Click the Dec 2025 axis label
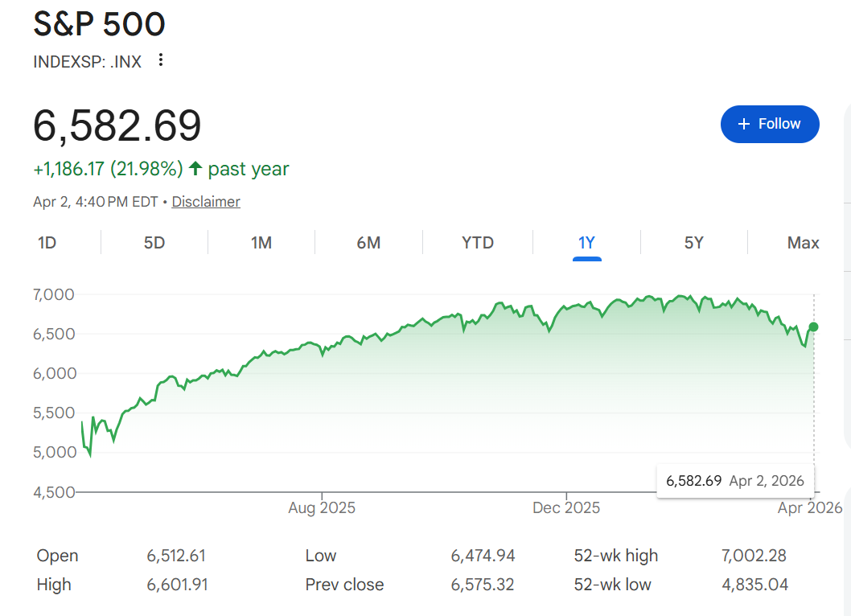This screenshot has width=851, height=616. point(566,508)
